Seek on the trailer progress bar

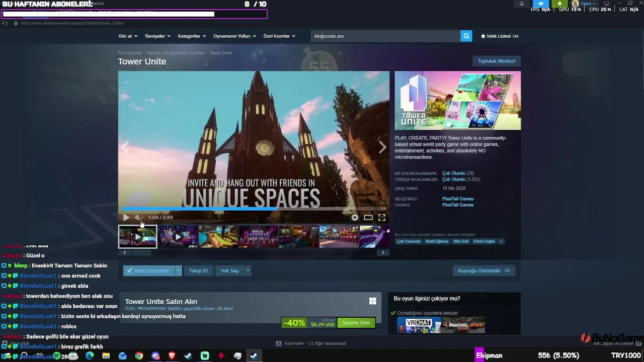pyautogui.click(x=254, y=208)
